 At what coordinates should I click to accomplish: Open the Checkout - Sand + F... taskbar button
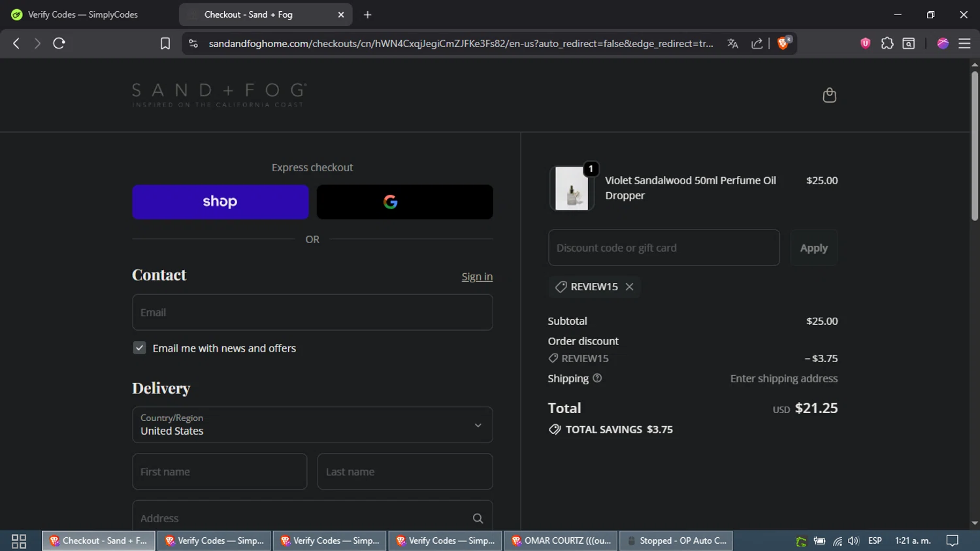(x=99, y=541)
